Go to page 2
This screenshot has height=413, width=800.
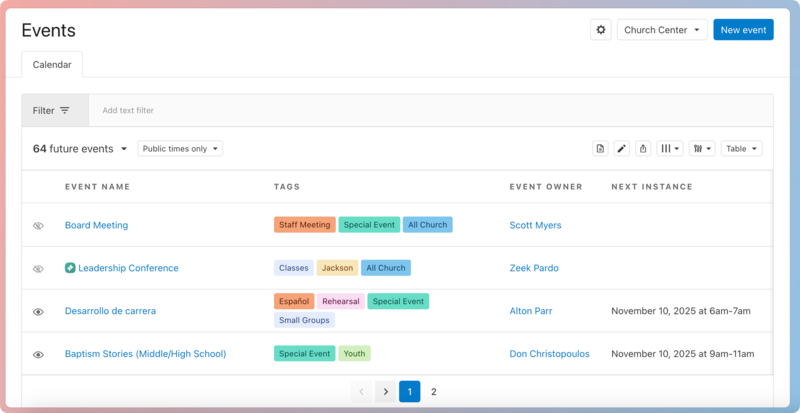[x=434, y=392]
